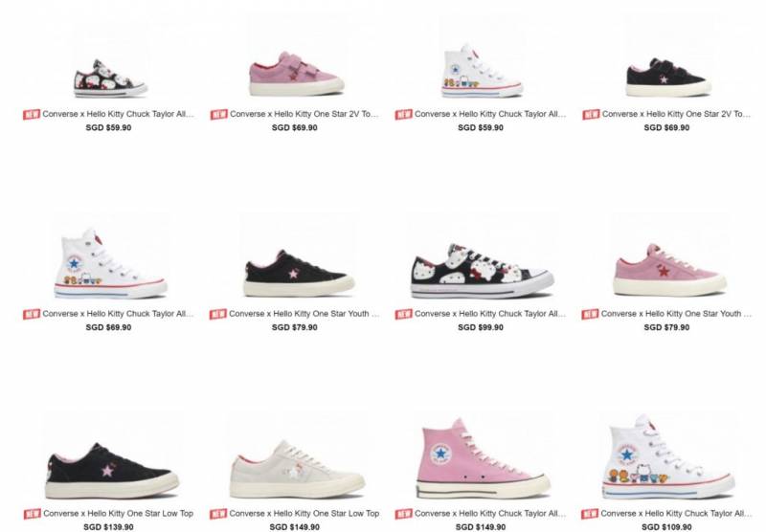Click NEW badge beside the SGD $109.90 Chuck Taylor
Image resolution: width=766 pixels, height=532 pixels.
pyautogui.click(x=590, y=514)
